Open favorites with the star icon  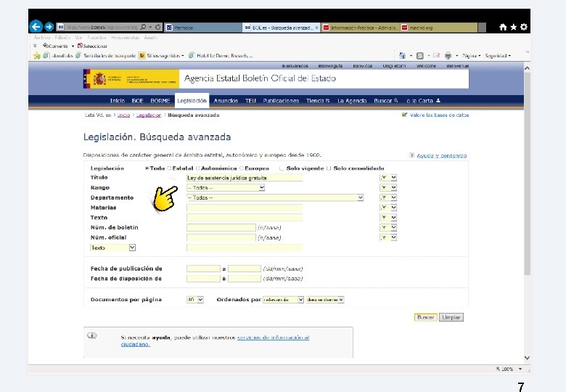click(x=513, y=27)
